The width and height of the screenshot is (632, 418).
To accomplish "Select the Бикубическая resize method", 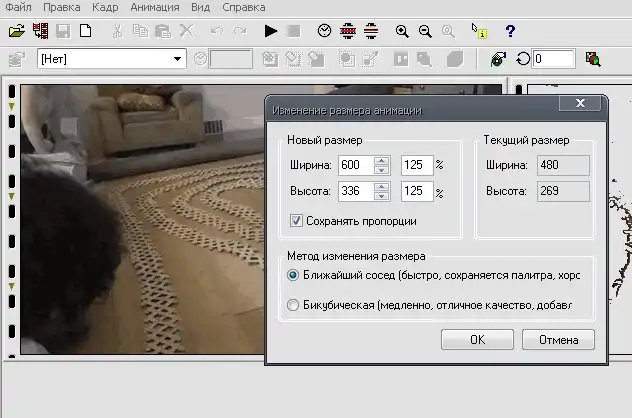I will pos(293,305).
